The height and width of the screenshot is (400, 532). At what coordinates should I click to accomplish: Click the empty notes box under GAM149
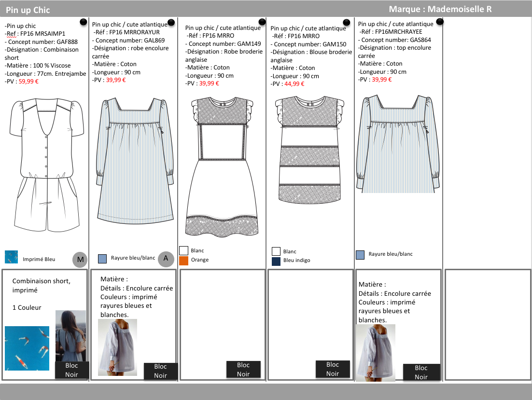(x=222, y=325)
